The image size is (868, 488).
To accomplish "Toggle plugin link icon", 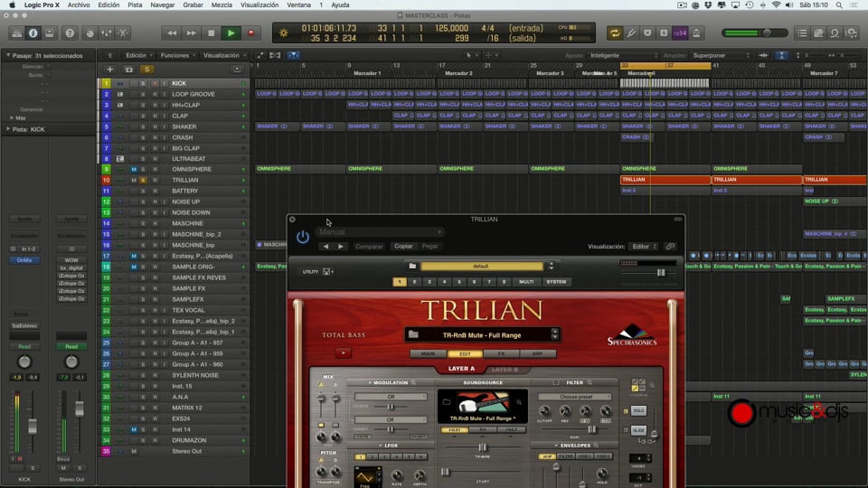I will pyautogui.click(x=670, y=246).
